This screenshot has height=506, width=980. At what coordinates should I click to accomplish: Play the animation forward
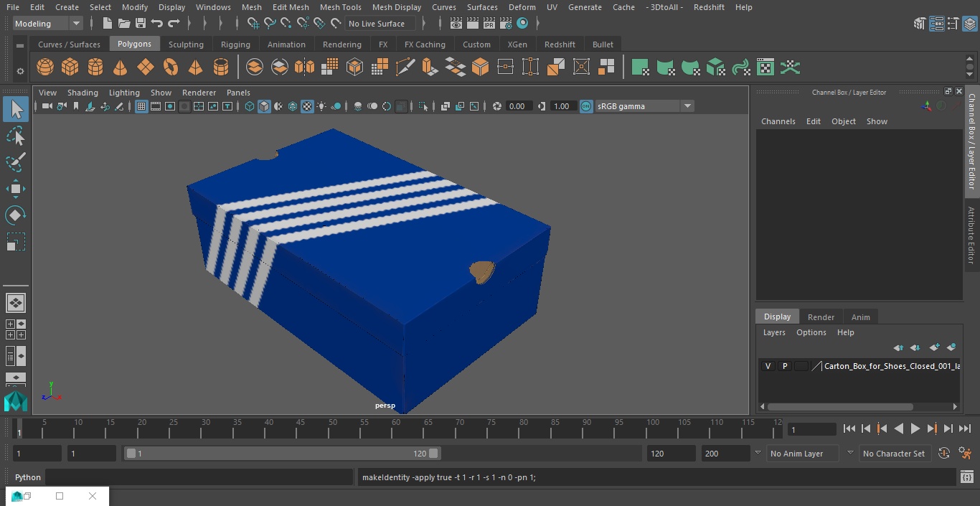pos(915,428)
